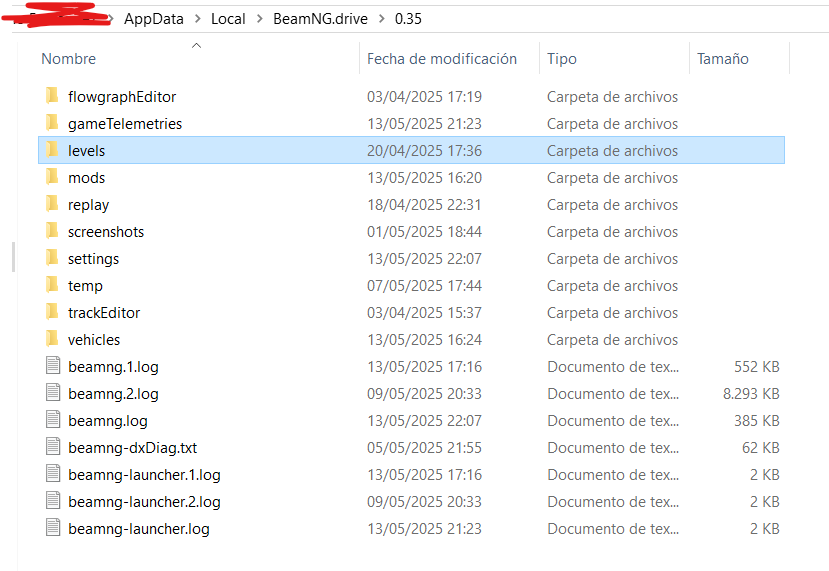The height and width of the screenshot is (571, 829).
Task: Select the gameTelemetries folder name
Action: click(125, 124)
